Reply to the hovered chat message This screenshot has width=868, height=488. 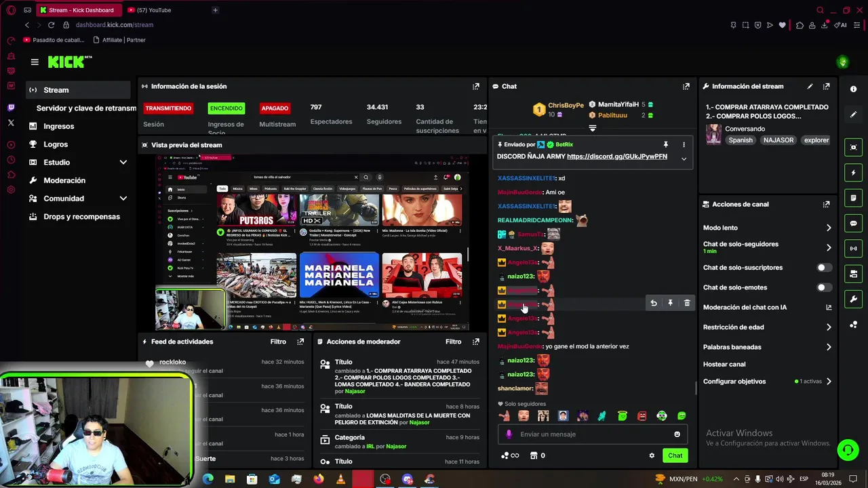653,303
